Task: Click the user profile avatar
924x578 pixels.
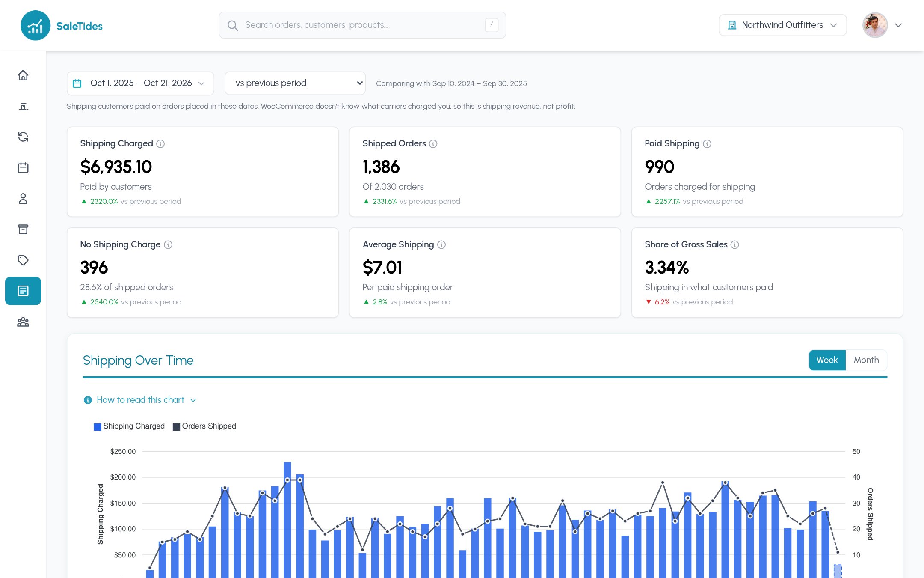Action: [875, 25]
